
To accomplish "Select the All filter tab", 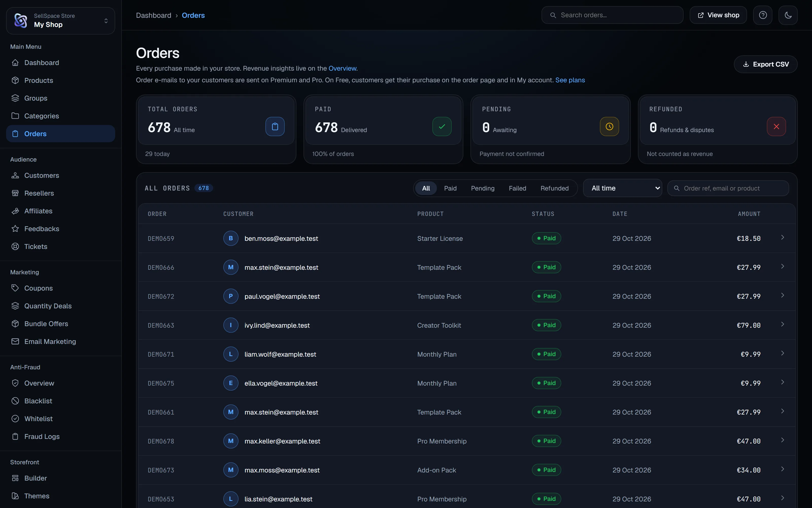I will click(426, 188).
